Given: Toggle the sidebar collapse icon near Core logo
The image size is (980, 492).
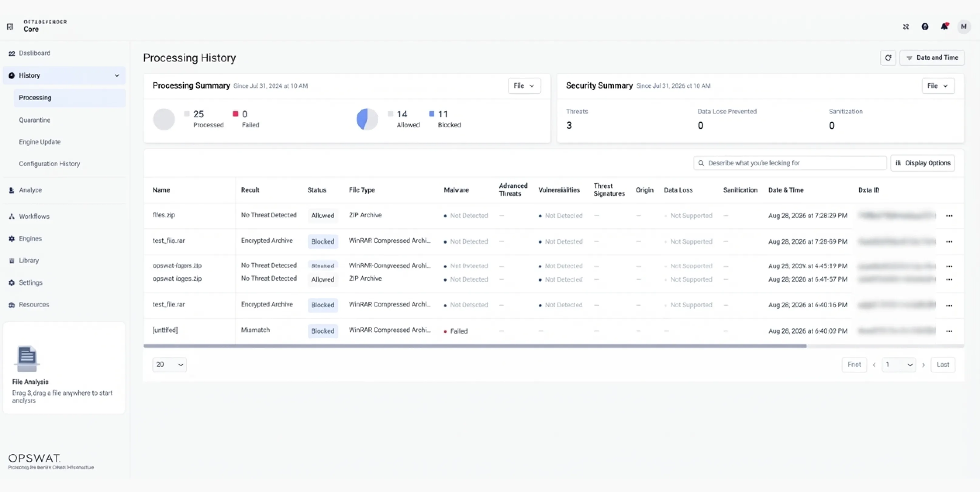Looking at the screenshot, I should (x=10, y=27).
